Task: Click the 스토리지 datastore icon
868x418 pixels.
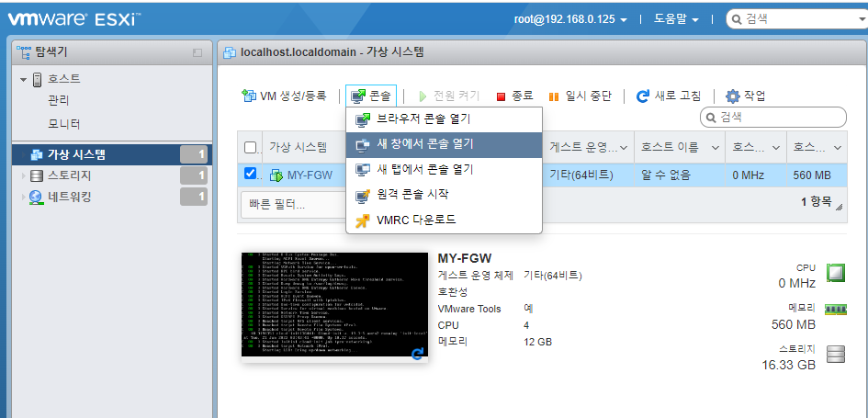Action: pyautogui.click(x=37, y=176)
